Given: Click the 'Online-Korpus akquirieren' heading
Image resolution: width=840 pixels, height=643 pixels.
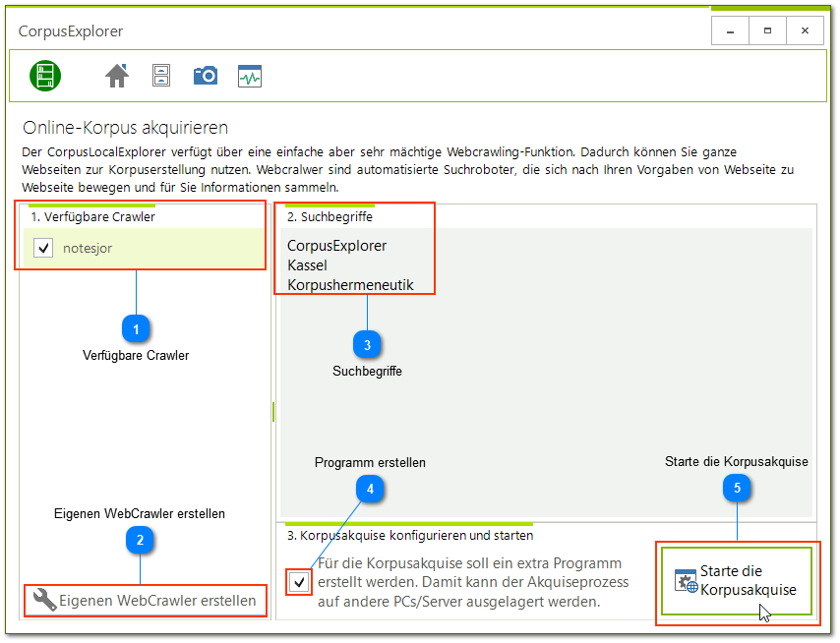Looking at the screenshot, I should point(125,128).
